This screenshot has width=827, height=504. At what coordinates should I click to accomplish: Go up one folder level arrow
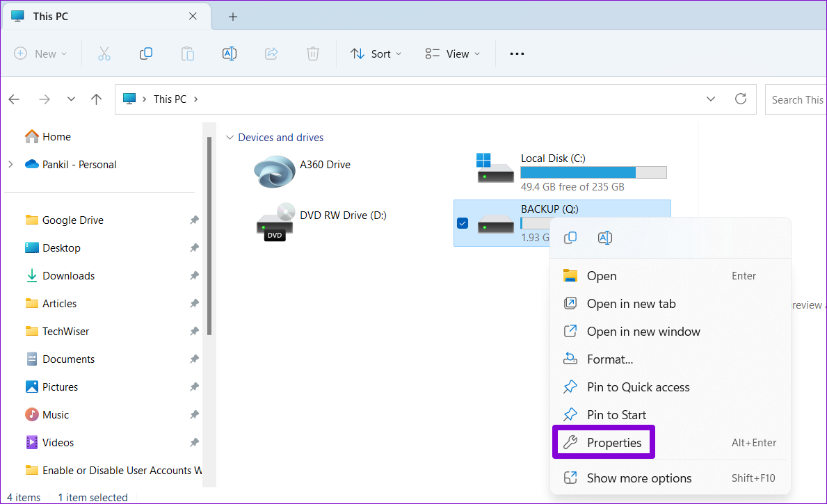(x=96, y=99)
